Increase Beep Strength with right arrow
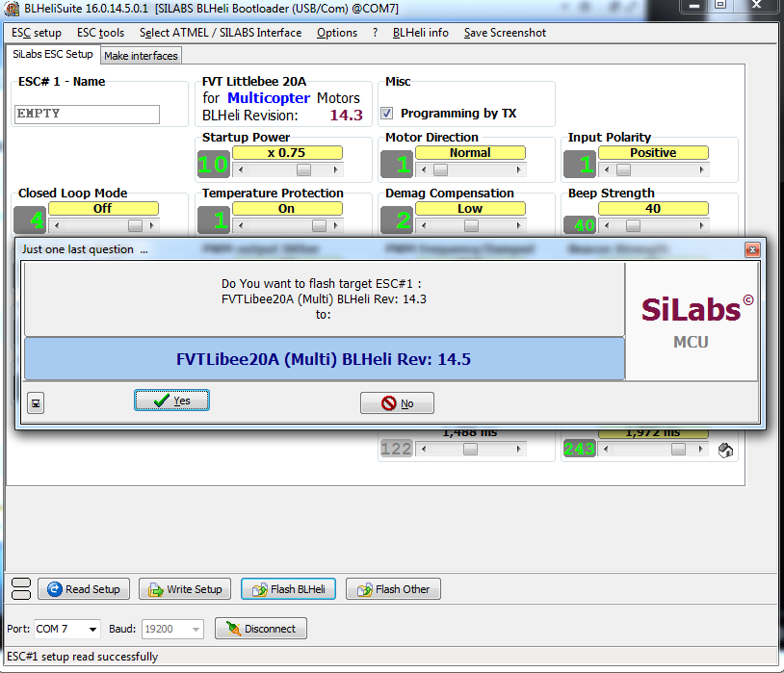The image size is (784, 673). pos(701,225)
